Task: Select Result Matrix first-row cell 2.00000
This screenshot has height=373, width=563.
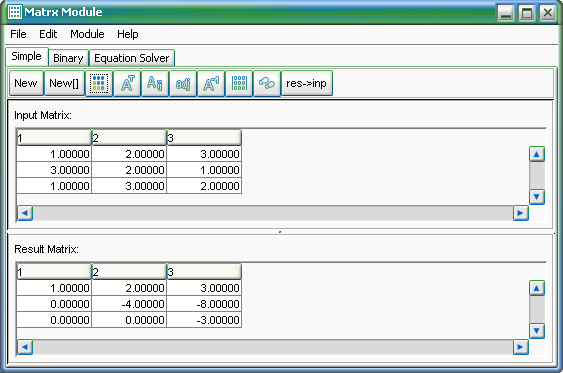Action: (129, 288)
